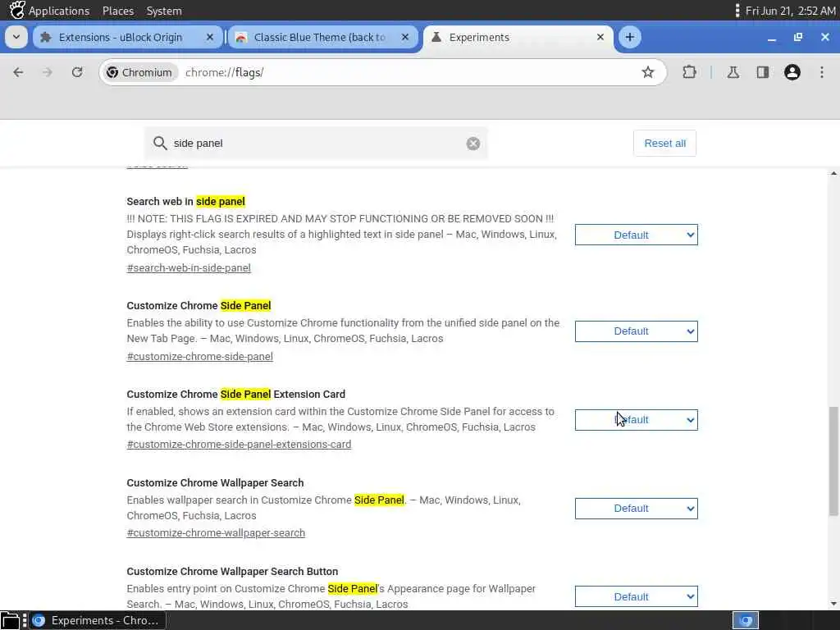This screenshot has width=840, height=630.
Task: Click the forward navigation arrow
Action: 47,72
